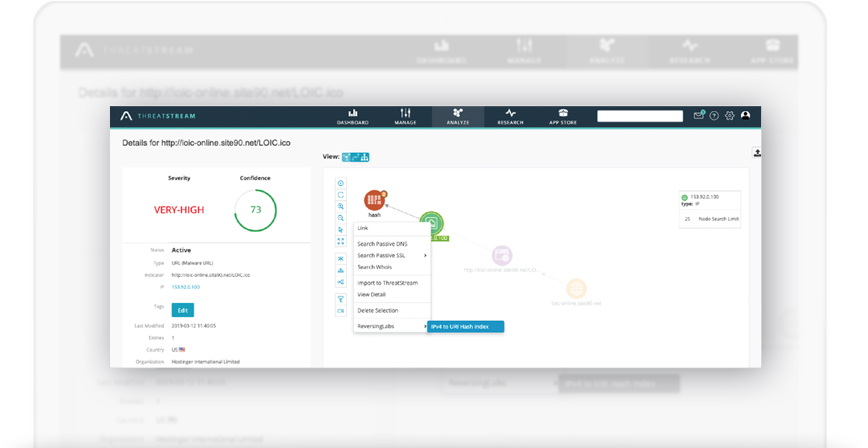Viewport: 868px width, 448px height.
Task: Click the fit-to-screen expand arrows tool
Action: click(x=340, y=242)
